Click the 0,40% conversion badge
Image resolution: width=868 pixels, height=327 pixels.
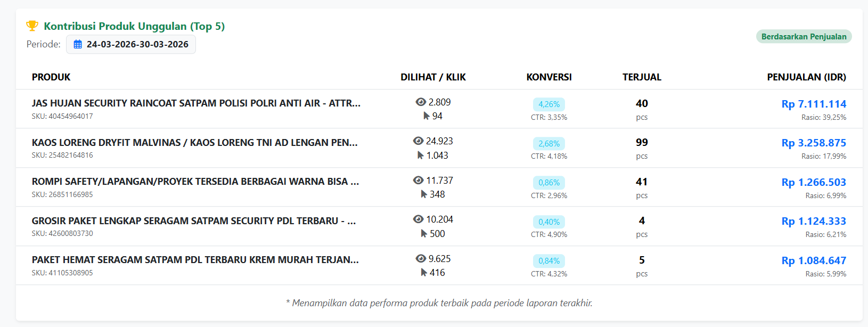[x=548, y=222]
